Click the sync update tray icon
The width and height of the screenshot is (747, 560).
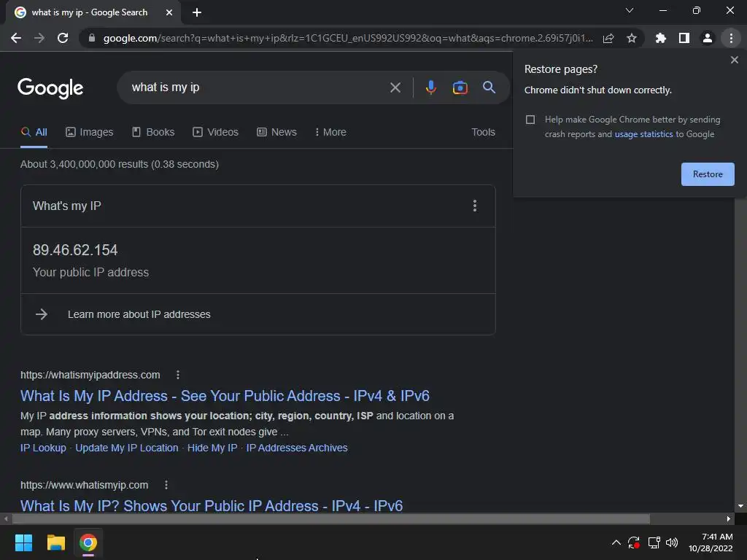coord(634,542)
